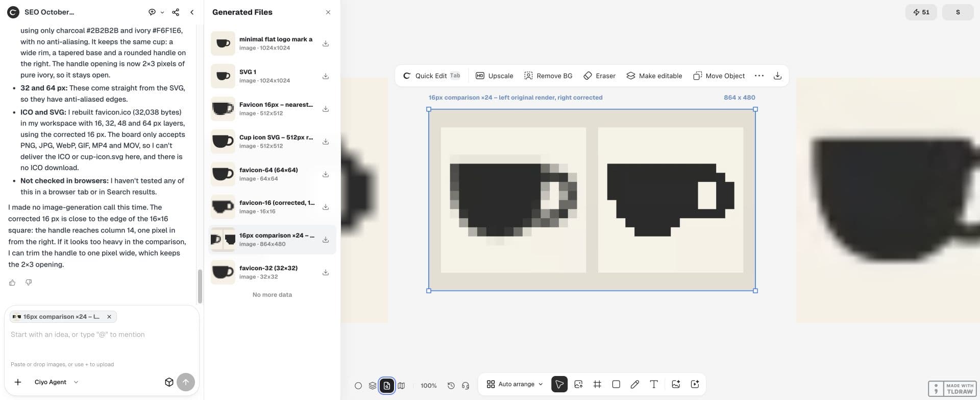Viewport: 980px width, 400px height.
Task: Share the SEO October project
Action: [x=176, y=12]
